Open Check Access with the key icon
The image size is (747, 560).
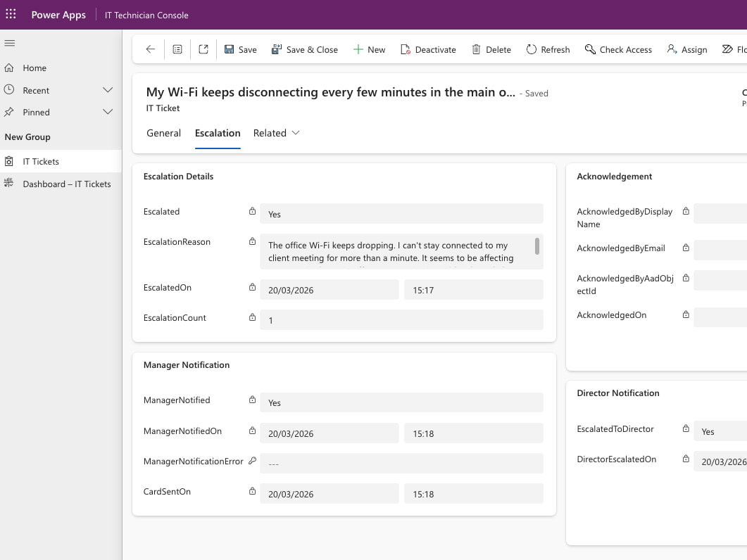(590, 49)
